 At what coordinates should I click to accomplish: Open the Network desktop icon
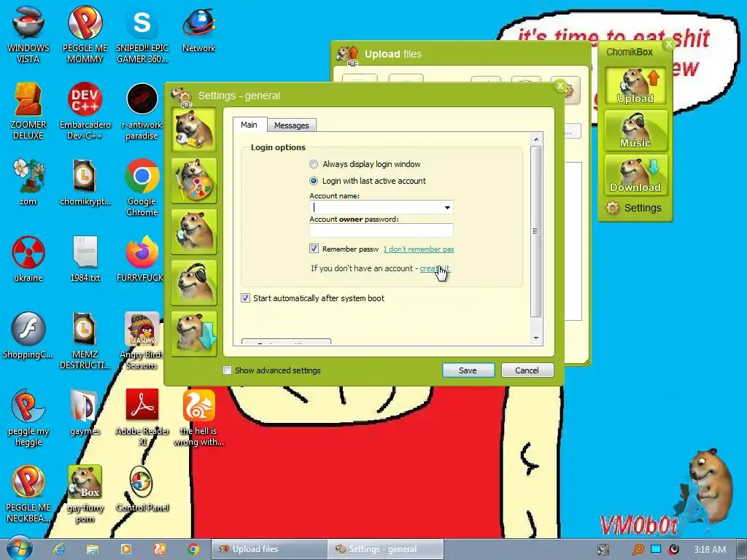tap(198, 29)
